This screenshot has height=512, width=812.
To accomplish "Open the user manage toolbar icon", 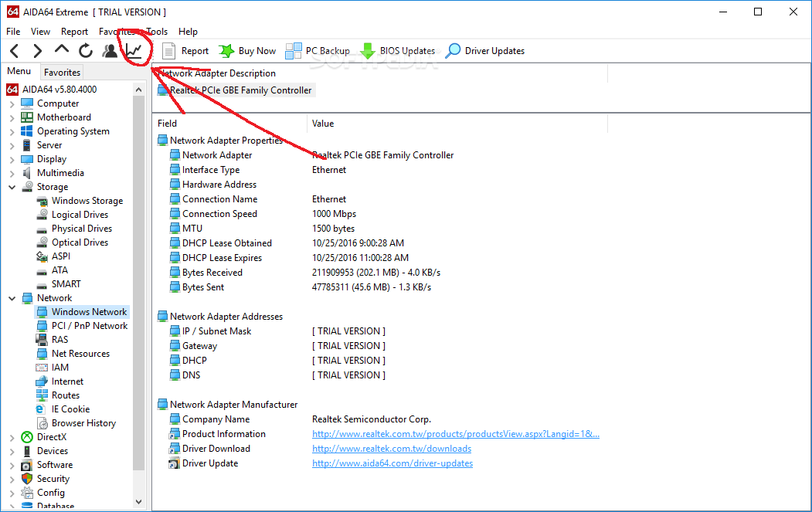I will click(109, 51).
